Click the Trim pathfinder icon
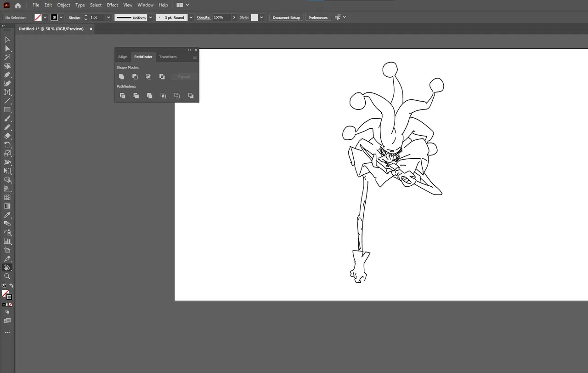The height and width of the screenshot is (373, 588). click(136, 96)
